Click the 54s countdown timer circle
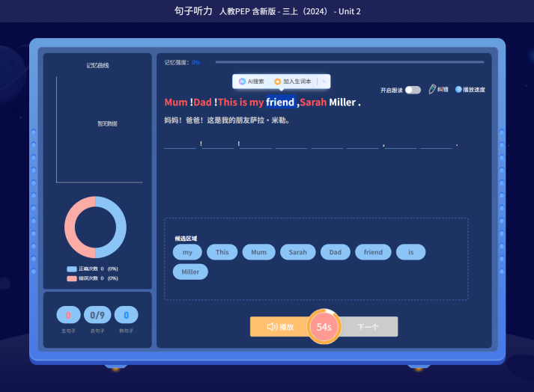 324,327
